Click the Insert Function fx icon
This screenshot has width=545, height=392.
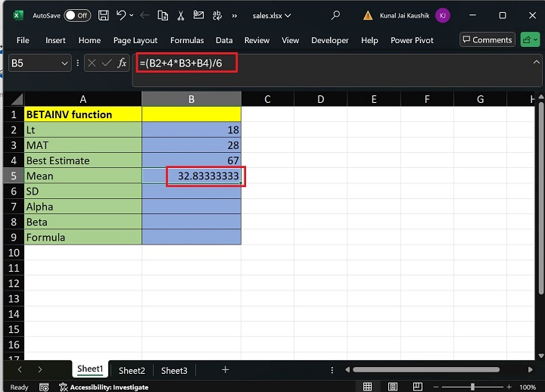tap(122, 64)
